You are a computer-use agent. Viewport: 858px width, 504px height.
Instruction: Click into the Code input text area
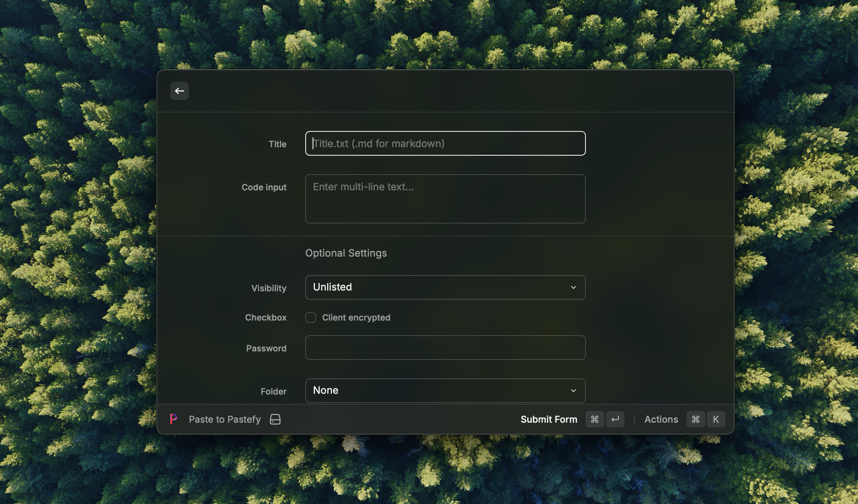click(445, 199)
